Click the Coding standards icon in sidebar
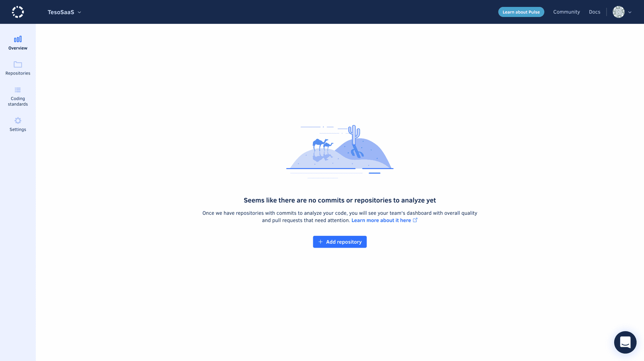This screenshot has height=361, width=644. (18, 90)
